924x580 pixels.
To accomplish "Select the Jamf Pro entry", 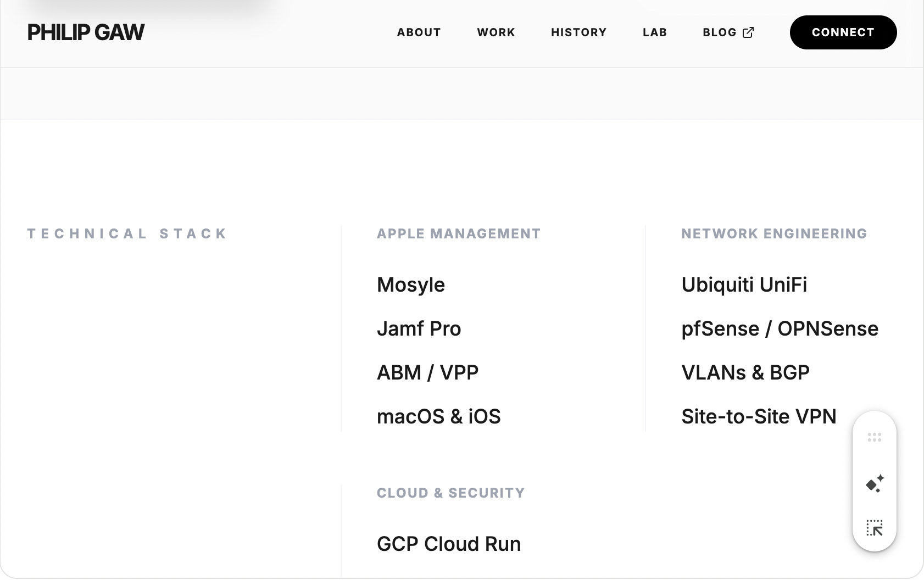I will pyautogui.click(x=419, y=328).
